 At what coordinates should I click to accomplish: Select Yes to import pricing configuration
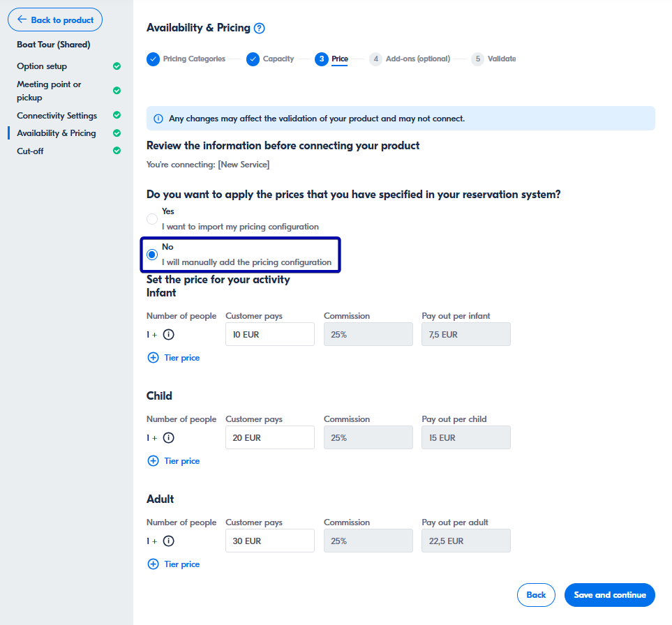(x=152, y=219)
